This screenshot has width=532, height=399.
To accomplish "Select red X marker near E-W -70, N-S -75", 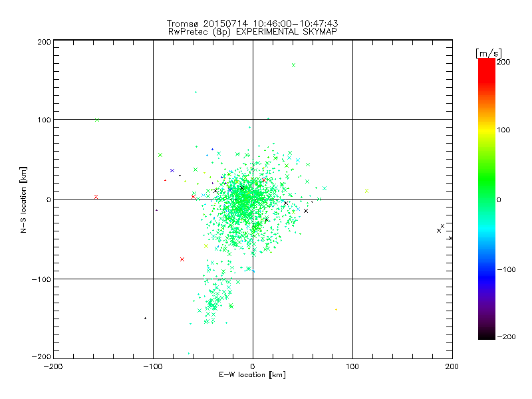I will pos(182,259).
